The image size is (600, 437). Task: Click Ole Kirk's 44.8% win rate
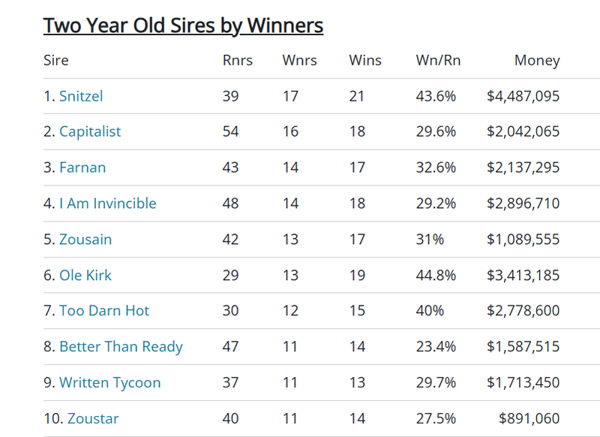(436, 275)
